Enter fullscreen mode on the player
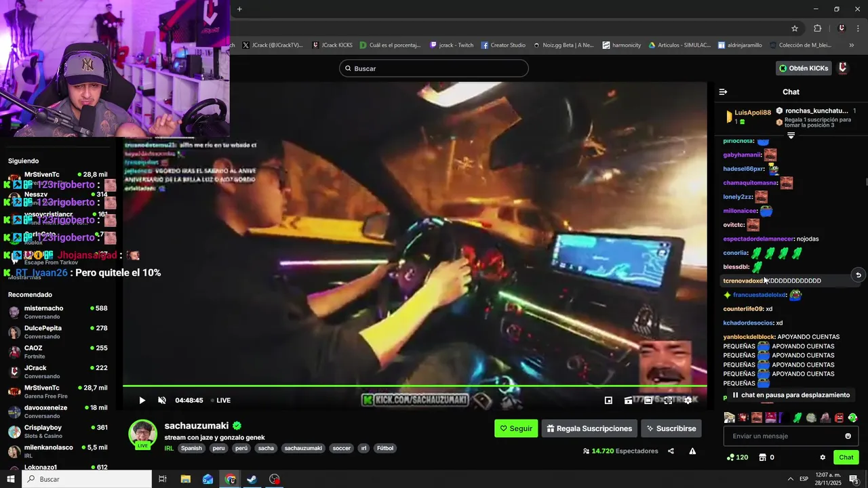This screenshot has width=868, height=488. [668, 401]
